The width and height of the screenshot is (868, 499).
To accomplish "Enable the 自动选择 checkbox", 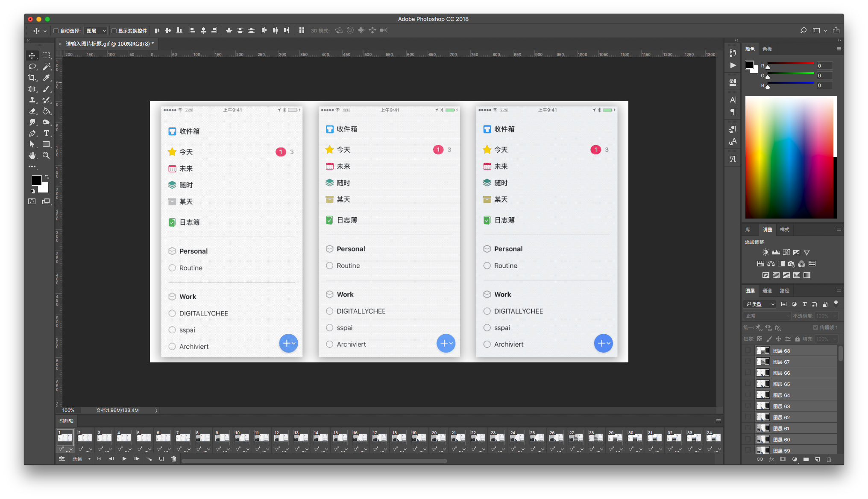I will pyautogui.click(x=56, y=31).
